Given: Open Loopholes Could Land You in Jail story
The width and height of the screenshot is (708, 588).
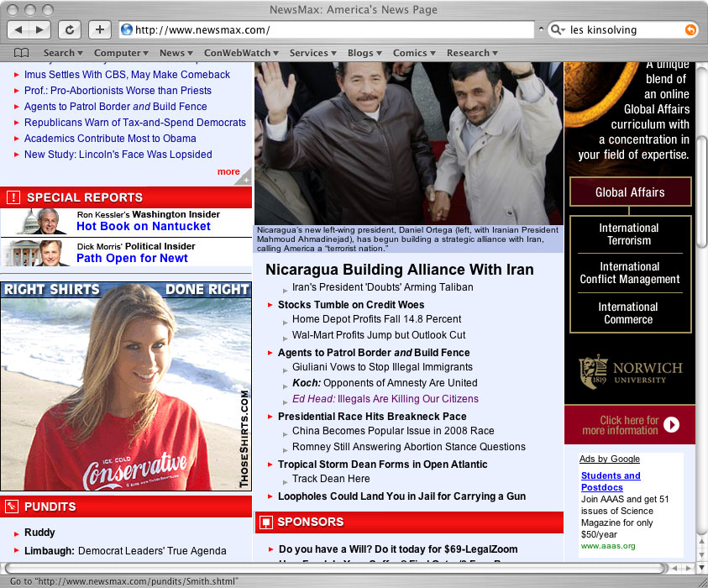Looking at the screenshot, I should [401, 496].
